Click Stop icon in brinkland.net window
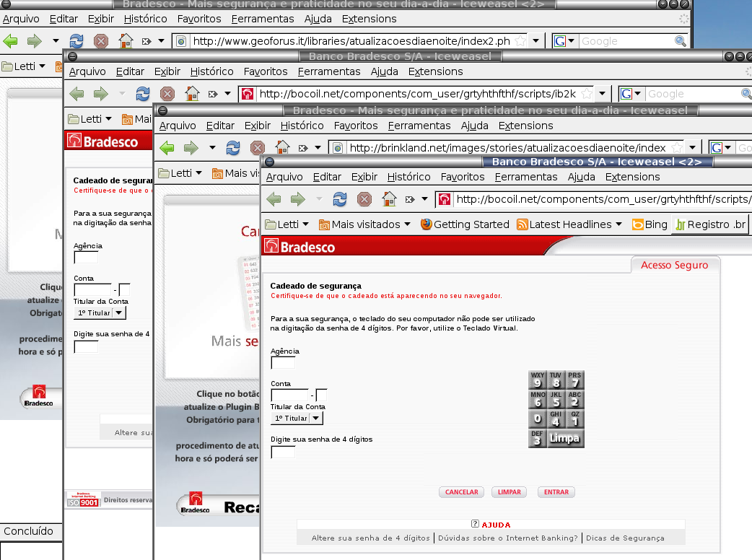 (258, 148)
